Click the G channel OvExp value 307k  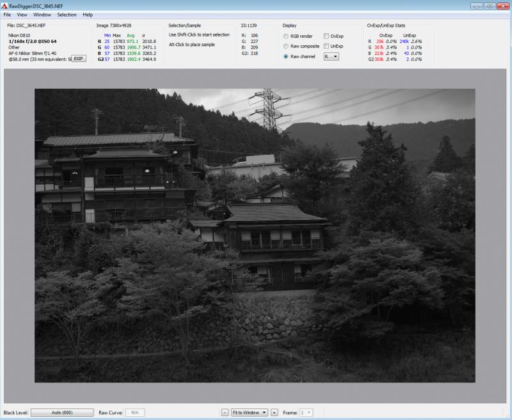[379, 47]
